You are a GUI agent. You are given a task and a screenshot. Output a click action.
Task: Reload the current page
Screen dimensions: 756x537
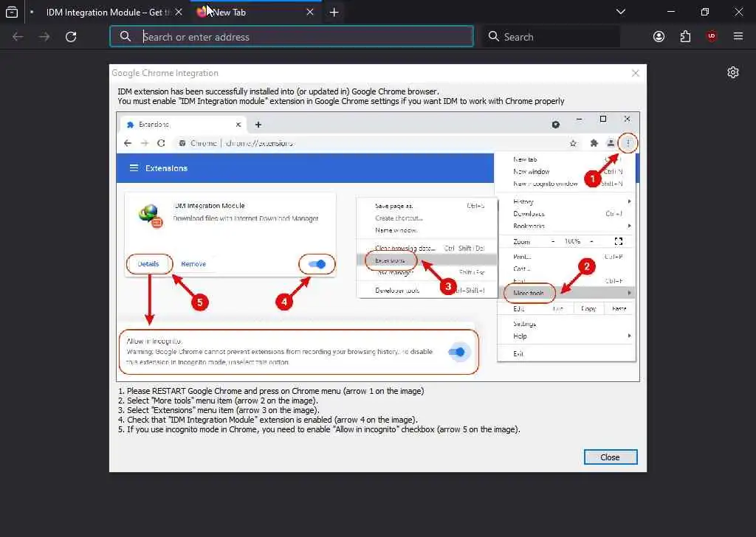(71, 37)
